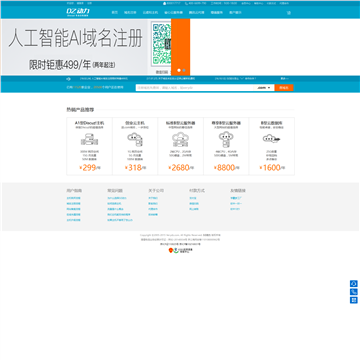Open the first announcement in news ticker
Viewport: 360px width, 360px height.
(104, 79)
